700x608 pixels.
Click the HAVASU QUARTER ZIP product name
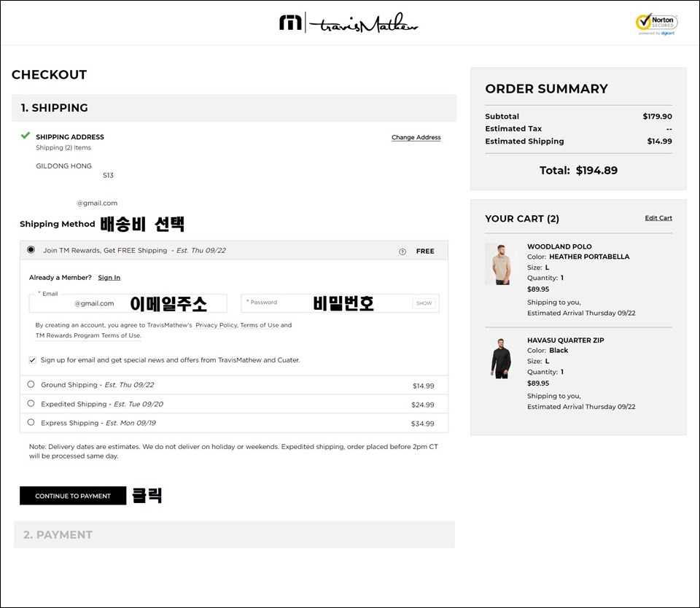point(566,340)
